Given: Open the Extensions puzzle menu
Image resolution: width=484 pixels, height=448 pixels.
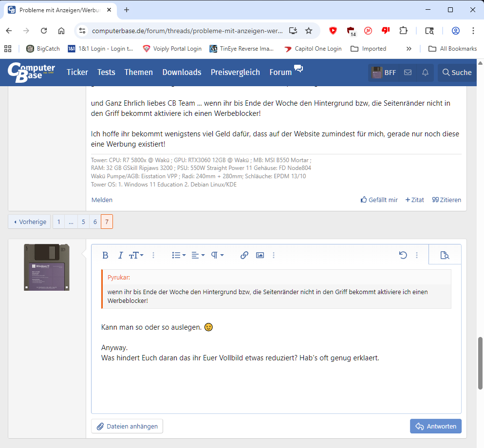Looking at the screenshot, I should coord(403,31).
